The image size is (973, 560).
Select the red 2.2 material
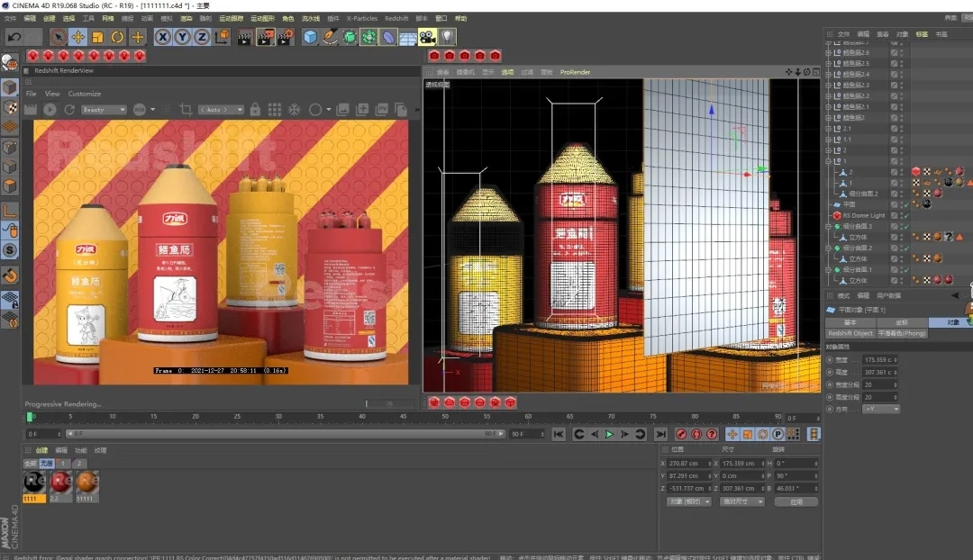click(61, 486)
